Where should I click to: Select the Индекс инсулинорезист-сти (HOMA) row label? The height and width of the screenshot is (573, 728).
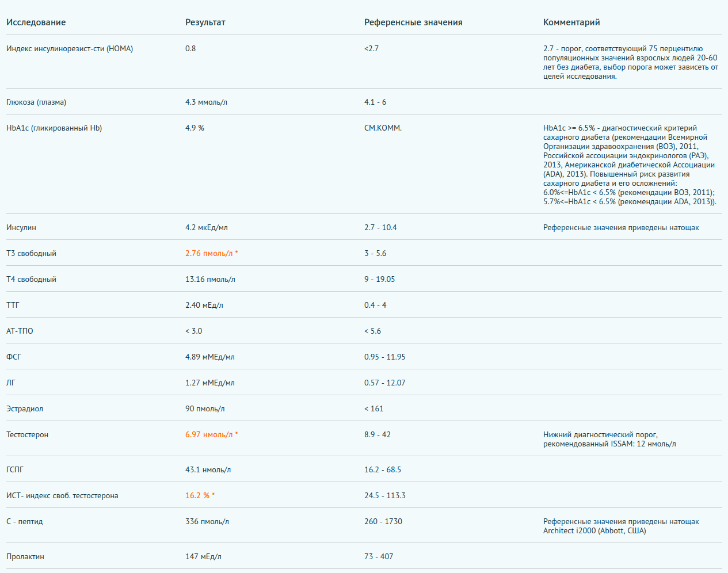click(x=70, y=49)
